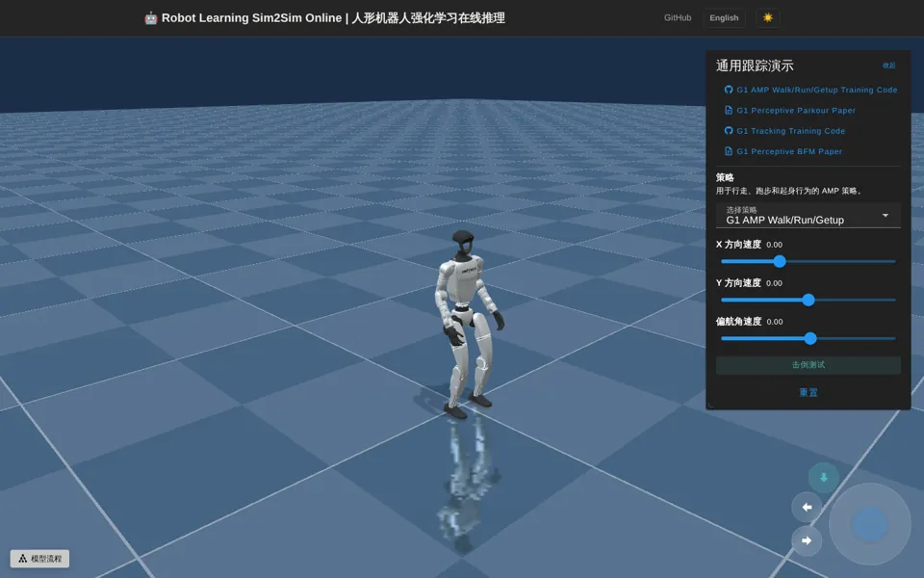Open G1 Tracking Training Code link
The image size is (924, 578).
(x=784, y=131)
